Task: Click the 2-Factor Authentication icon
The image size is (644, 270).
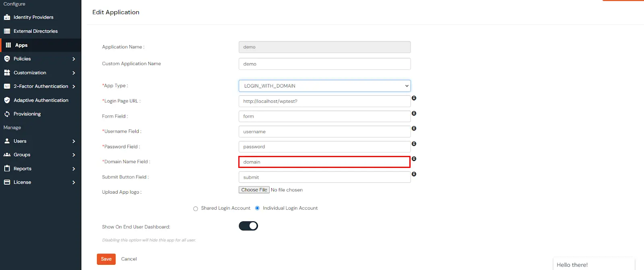Action: (x=7, y=86)
